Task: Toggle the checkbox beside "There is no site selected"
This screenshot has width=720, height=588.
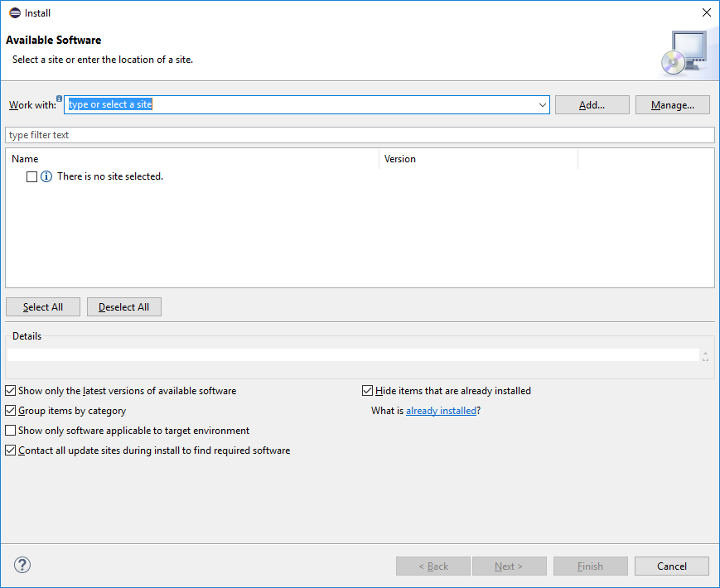Action: point(31,176)
